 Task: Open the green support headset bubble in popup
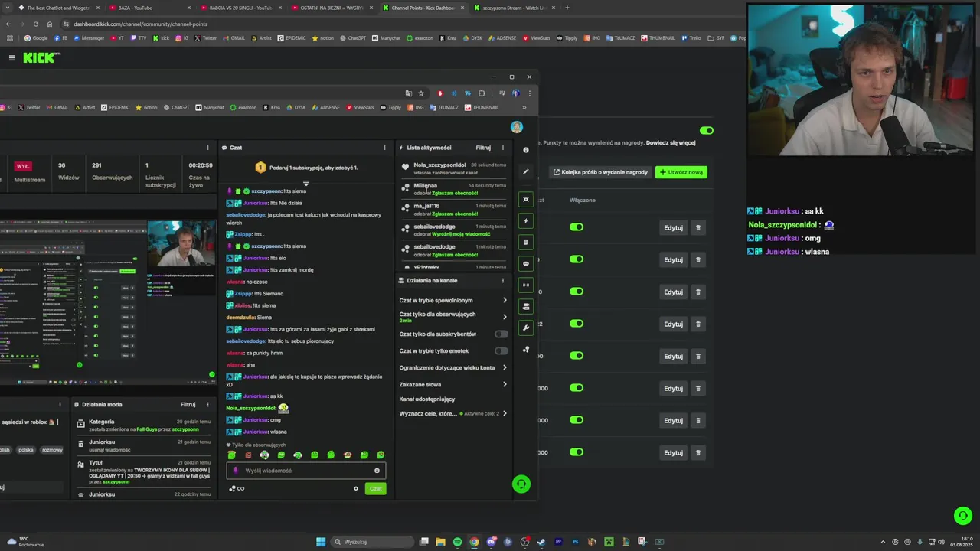[x=521, y=484]
